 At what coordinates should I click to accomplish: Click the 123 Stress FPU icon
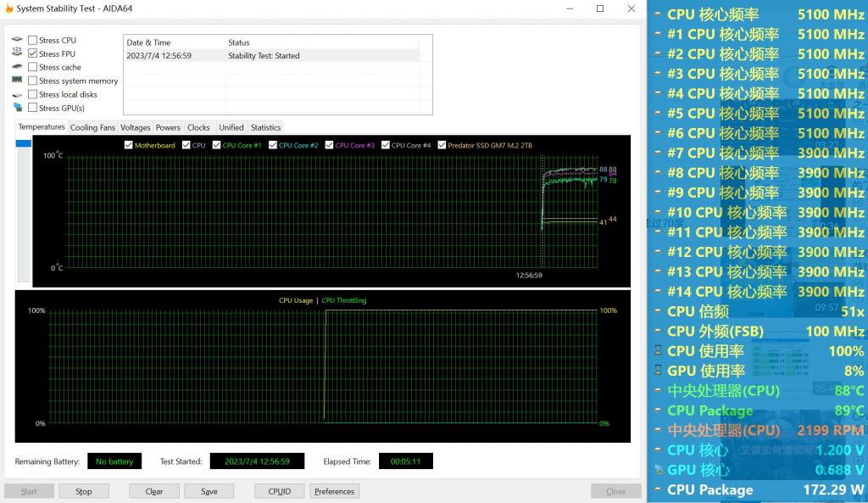point(17,52)
